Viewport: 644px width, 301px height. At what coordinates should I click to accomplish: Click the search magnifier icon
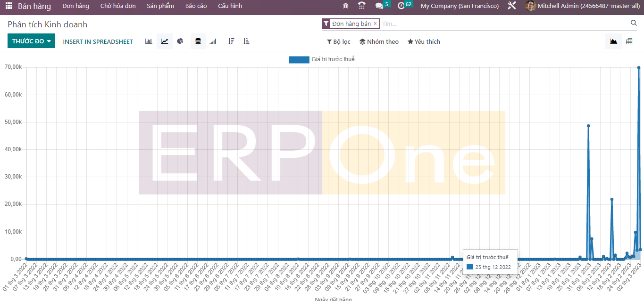(634, 23)
